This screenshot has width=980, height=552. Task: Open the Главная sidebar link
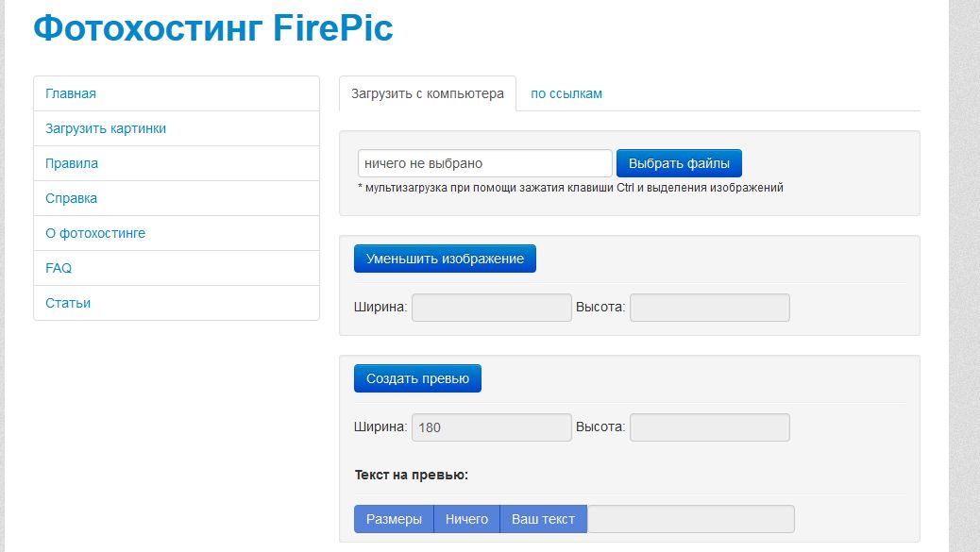point(177,93)
